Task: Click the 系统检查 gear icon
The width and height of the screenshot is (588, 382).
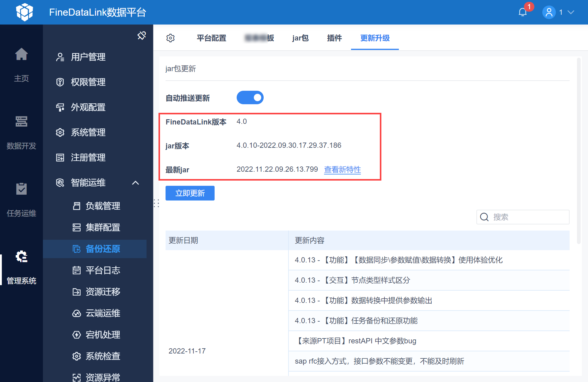Action: (77, 356)
